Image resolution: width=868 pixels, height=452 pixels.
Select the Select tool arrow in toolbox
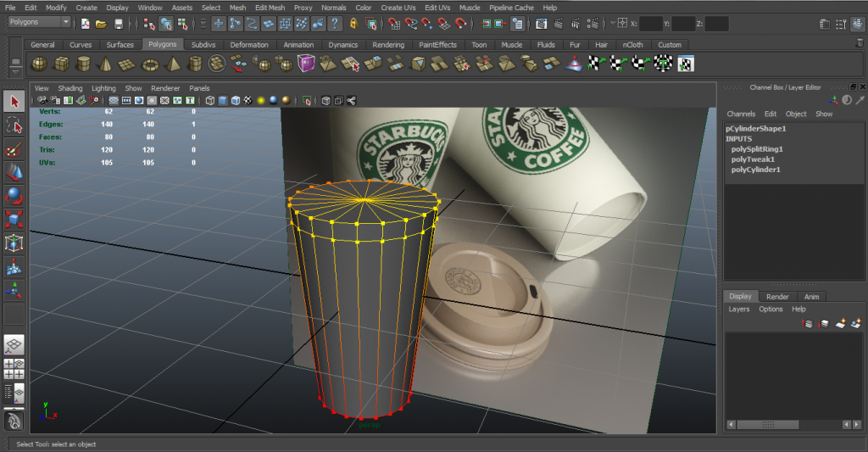point(14,102)
